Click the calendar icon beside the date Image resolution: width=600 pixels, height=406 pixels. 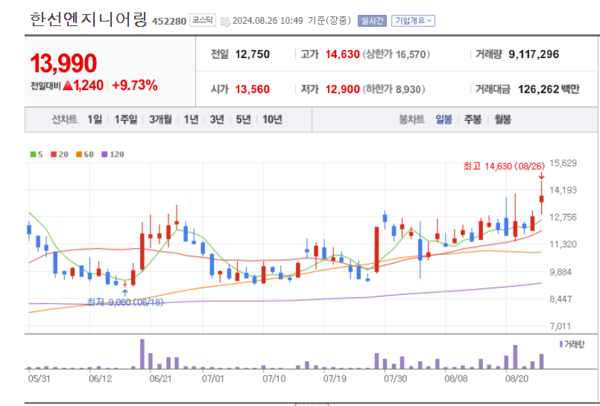[x=225, y=21]
